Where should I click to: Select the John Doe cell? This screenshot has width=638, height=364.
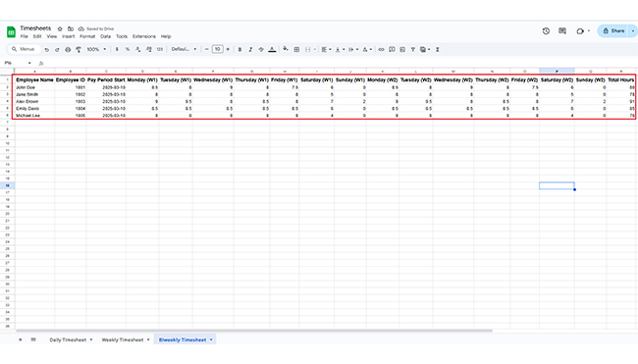point(34,87)
